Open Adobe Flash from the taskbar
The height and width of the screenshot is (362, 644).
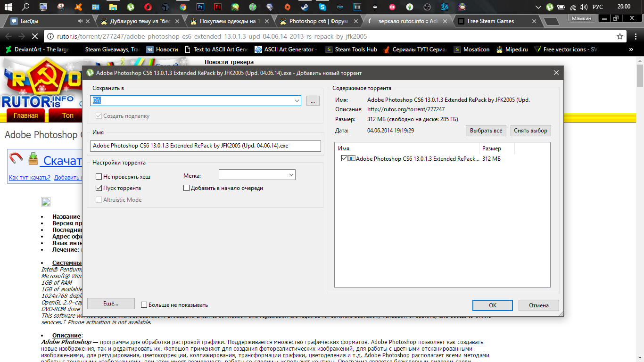[218, 7]
